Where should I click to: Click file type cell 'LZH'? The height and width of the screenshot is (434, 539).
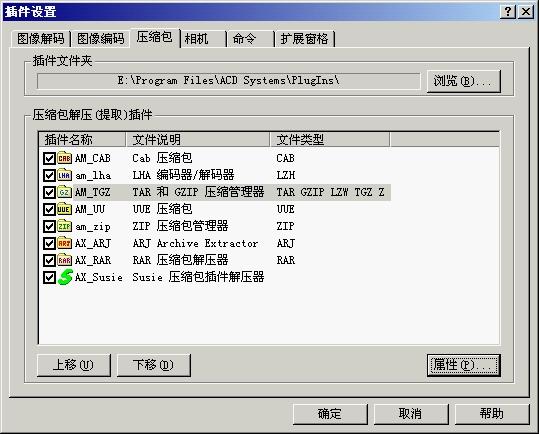click(x=286, y=175)
